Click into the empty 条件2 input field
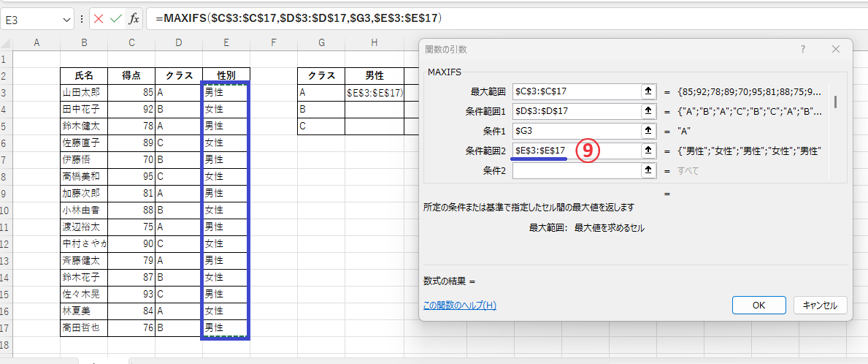This screenshot has height=364, width=868. click(575, 170)
